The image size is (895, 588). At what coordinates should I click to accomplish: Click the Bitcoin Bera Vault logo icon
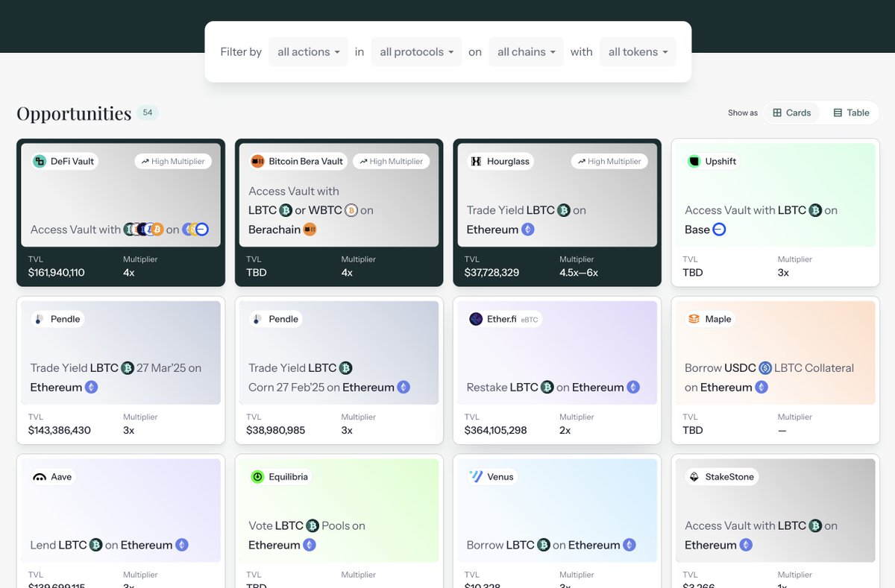pyautogui.click(x=258, y=161)
